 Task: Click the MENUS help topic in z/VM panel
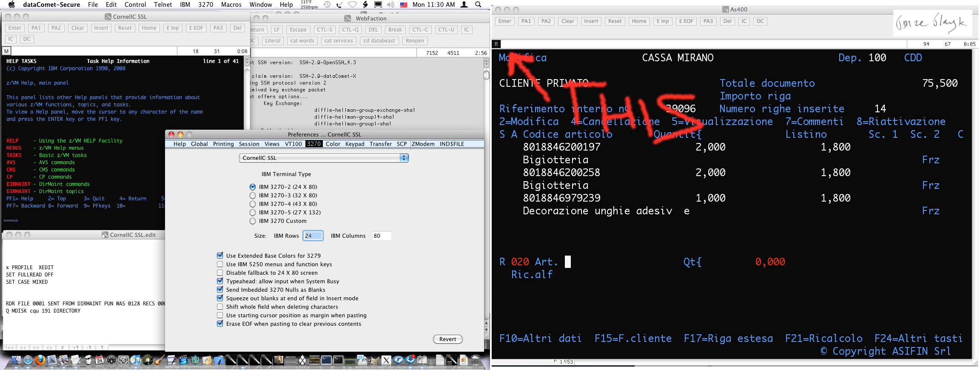(14, 148)
